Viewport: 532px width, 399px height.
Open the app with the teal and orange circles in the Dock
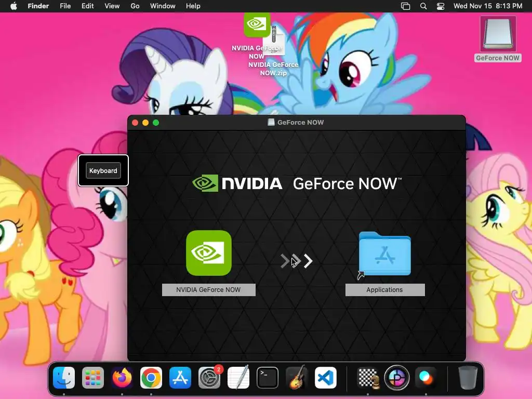point(426,378)
